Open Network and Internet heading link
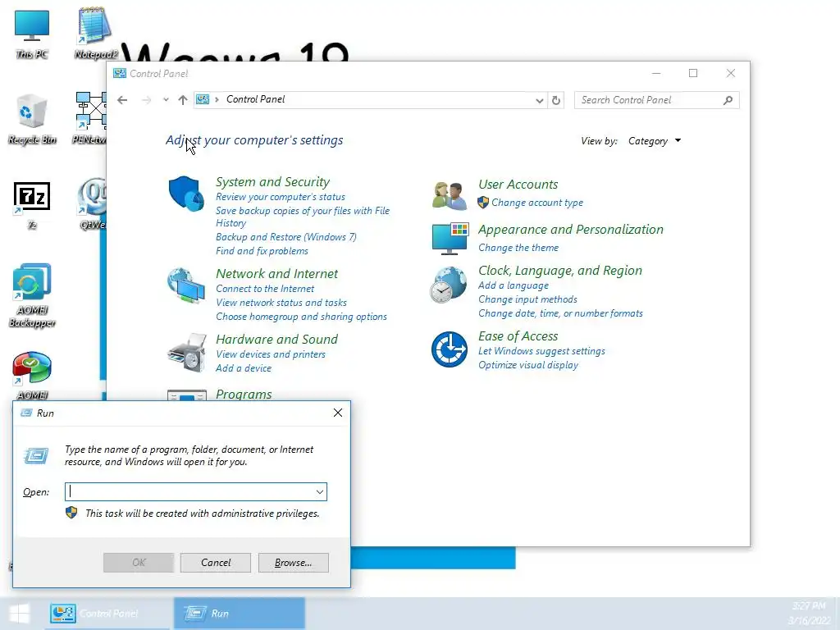840x630 pixels. 277,274
